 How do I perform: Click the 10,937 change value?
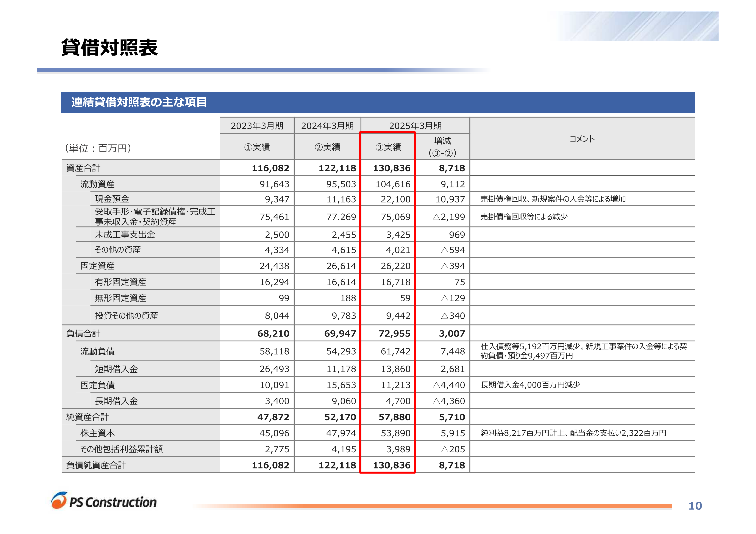450,199
